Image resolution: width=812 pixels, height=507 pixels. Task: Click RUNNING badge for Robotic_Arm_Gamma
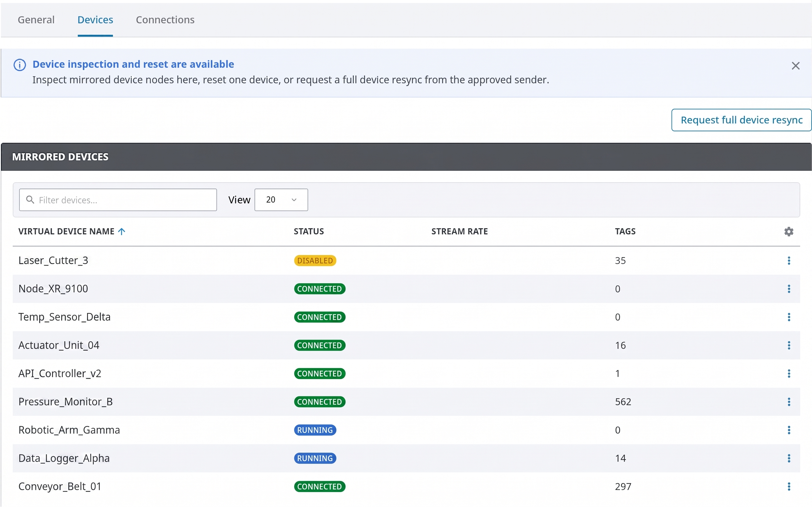[315, 430]
